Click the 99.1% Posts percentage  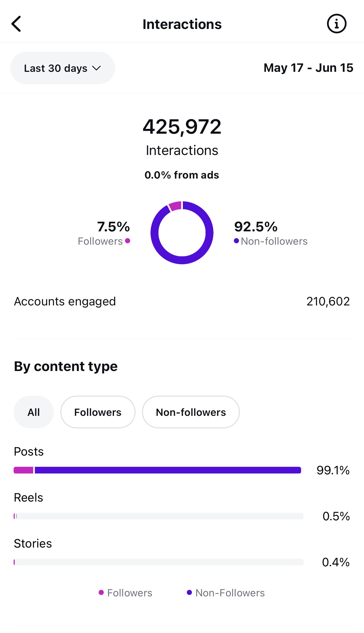click(333, 470)
